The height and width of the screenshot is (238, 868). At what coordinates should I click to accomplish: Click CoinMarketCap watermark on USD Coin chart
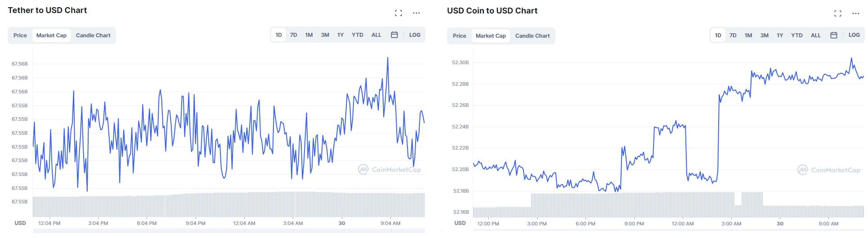829,170
